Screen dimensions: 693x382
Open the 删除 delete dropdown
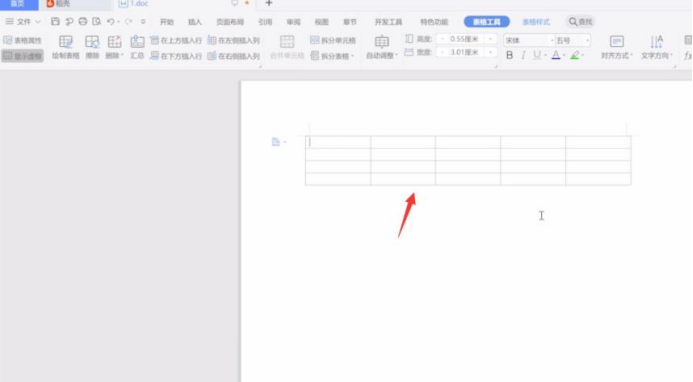click(x=114, y=47)
